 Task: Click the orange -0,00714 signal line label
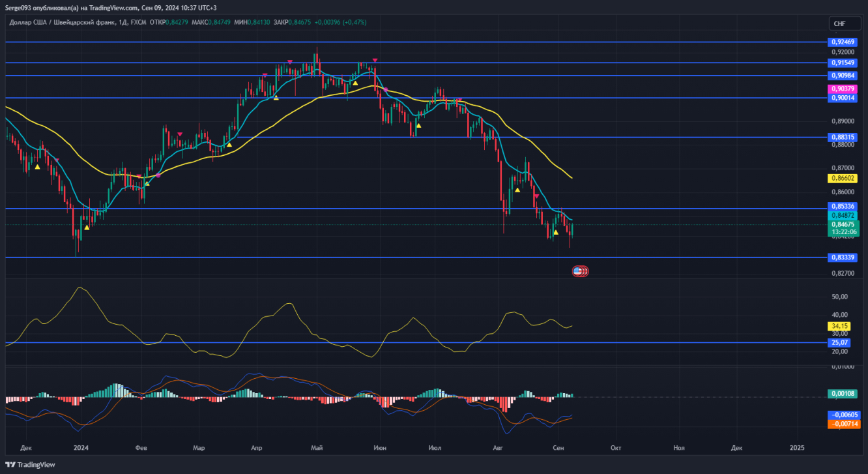pyautogui.click(x=843, y=424)
